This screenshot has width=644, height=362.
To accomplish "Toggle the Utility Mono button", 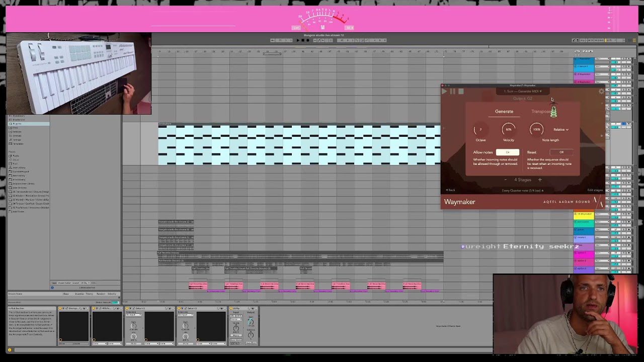I will (x=236, y=335).
